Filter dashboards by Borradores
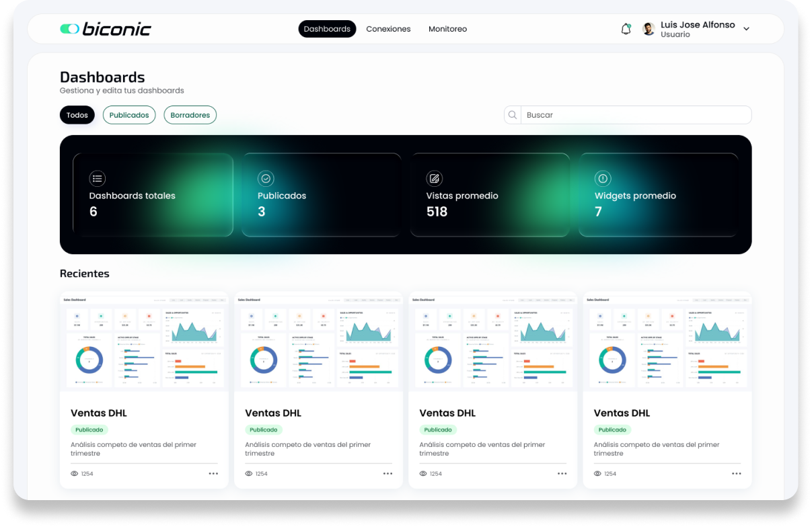This screenshot has height=527, width=812. point(190,115)
